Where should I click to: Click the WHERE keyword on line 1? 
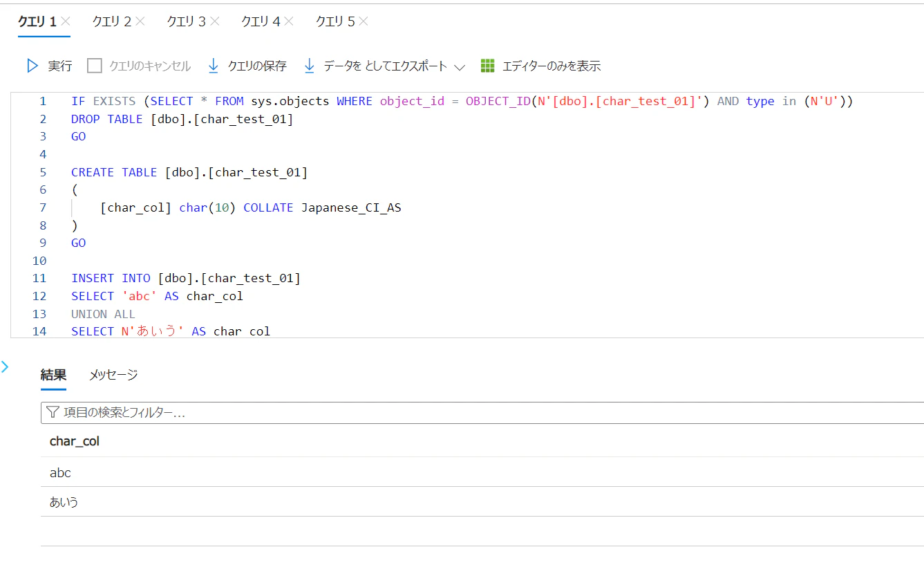coord(355,101)
